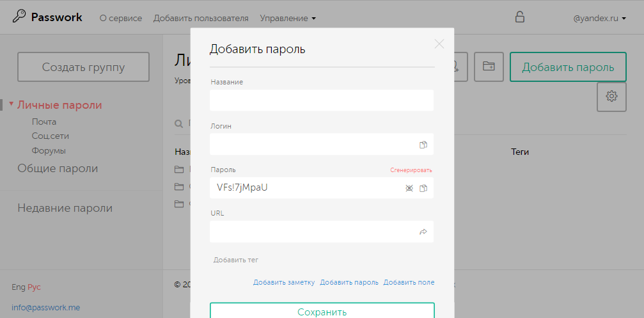Image resolution: width=644 pixels, height=318 pixels.
Task: Close the Добавить пароль dialog
Action: [439, 44]
